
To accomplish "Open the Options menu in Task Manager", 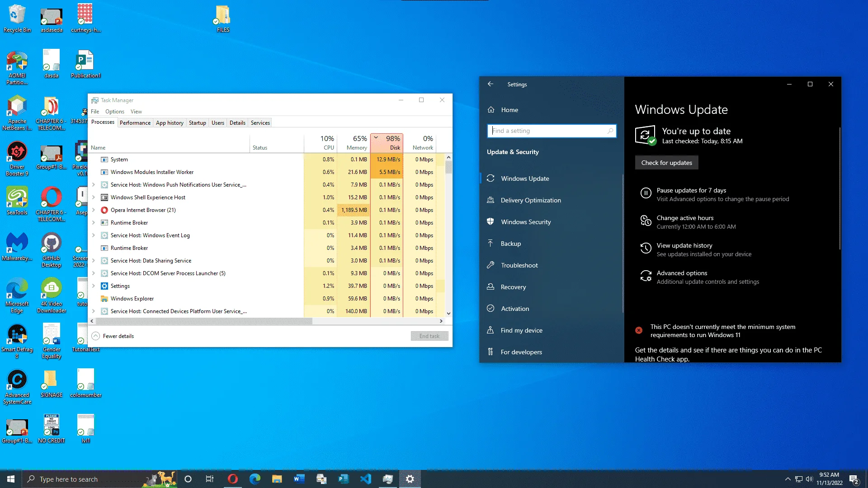I will [115, 112].
